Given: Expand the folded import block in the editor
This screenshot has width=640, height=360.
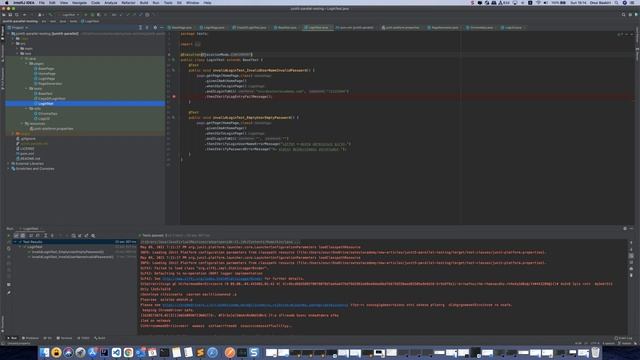Looking at the screenshot, I should click(198, 44).
